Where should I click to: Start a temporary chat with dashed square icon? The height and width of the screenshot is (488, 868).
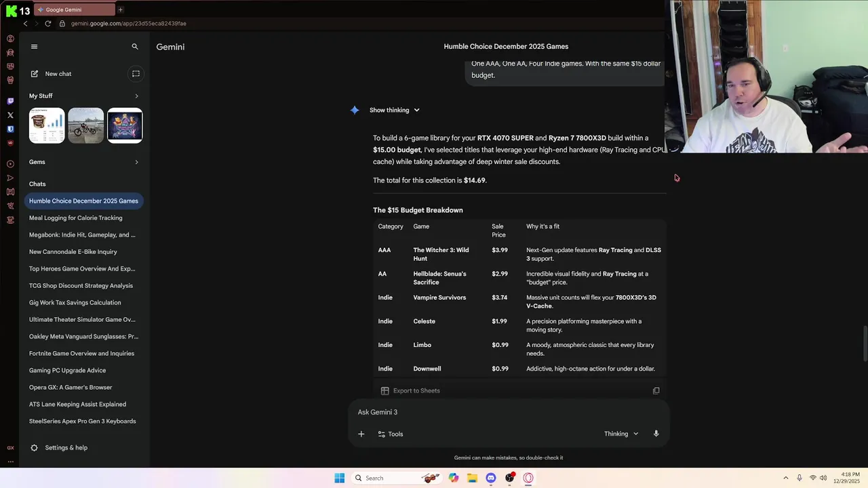[x=136, y=74]
